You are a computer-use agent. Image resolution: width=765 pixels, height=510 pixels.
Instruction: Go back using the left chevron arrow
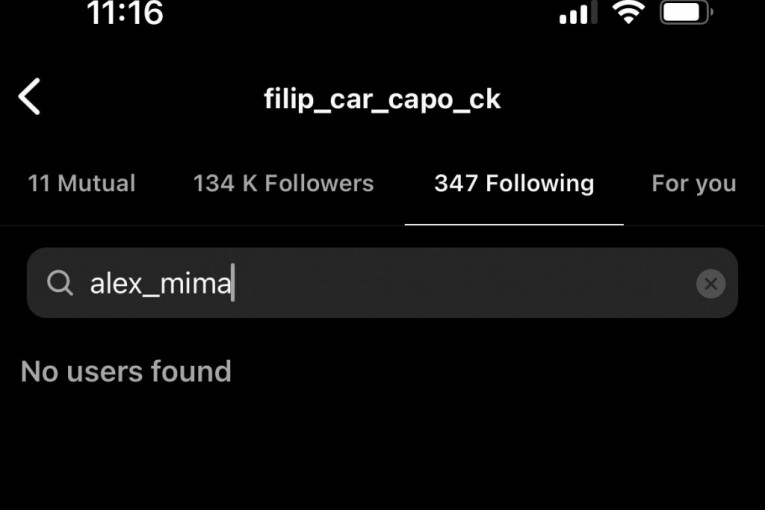[29, 97]
